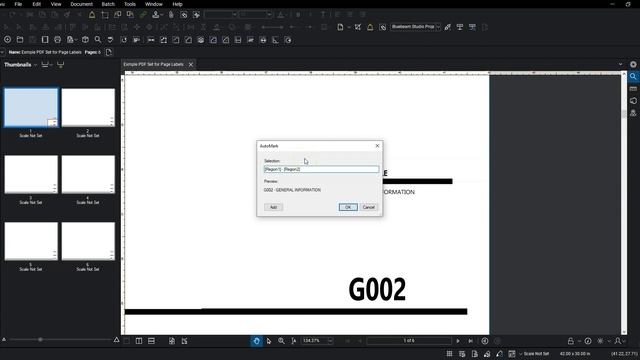Select the Example PDF Set document tab

[153, 64]
